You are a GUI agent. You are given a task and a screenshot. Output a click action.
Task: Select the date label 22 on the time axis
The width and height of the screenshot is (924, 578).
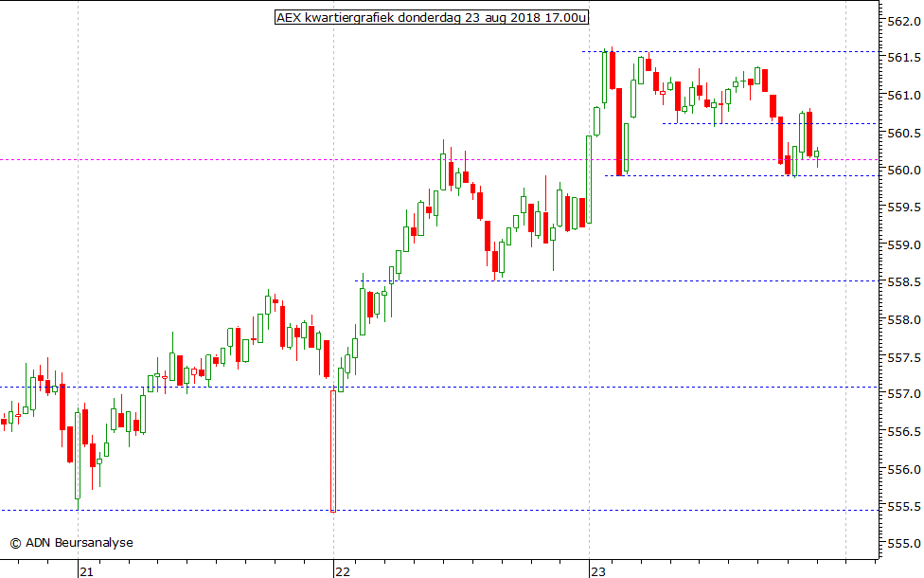342,571
